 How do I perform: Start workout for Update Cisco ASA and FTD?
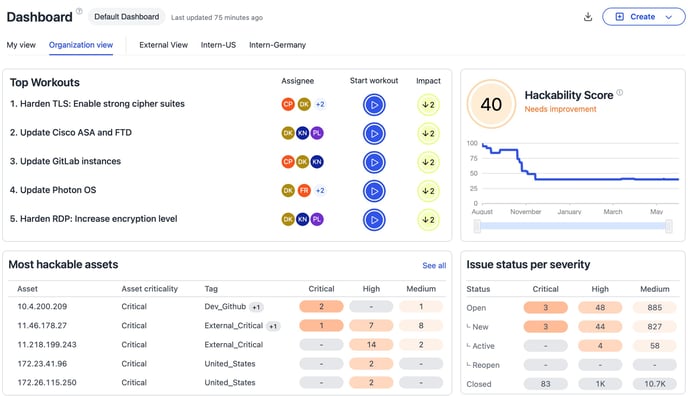[x=374, y=134]
